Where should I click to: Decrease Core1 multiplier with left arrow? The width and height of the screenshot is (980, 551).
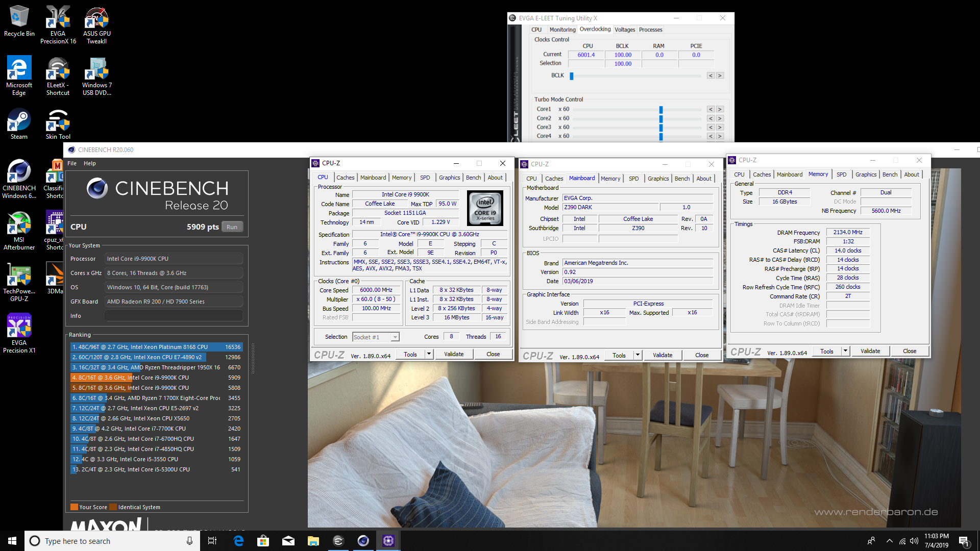pyautogui.click(x=710, y=109)
